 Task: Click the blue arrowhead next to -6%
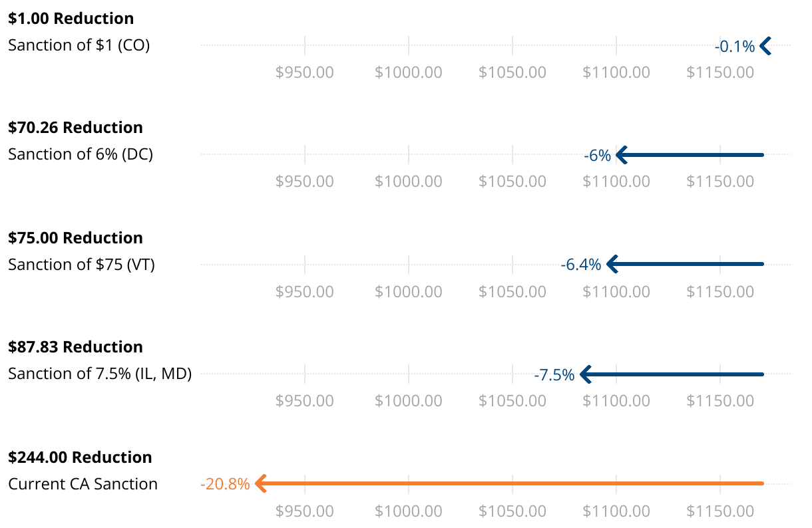(622, 155)
